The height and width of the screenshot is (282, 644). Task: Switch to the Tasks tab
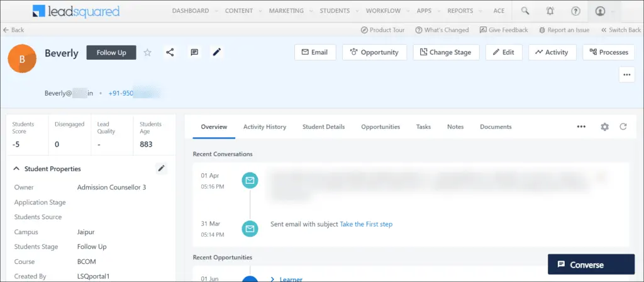pos(423,127)
